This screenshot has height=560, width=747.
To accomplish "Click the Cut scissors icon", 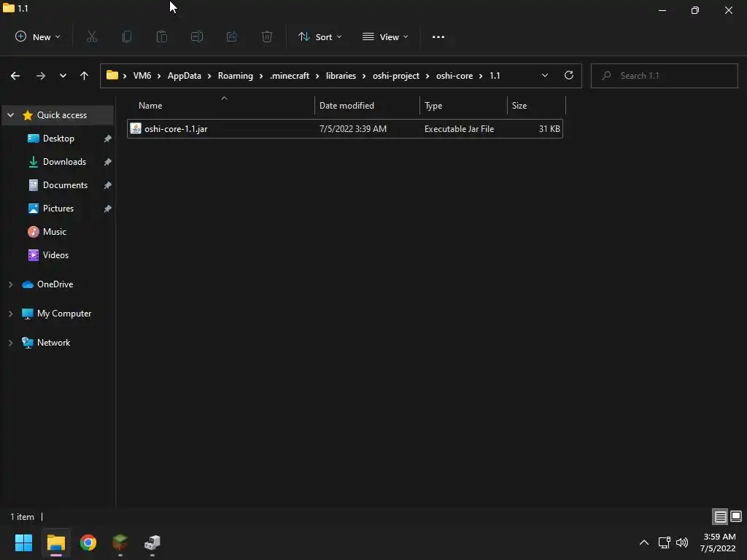I will 92,36.
